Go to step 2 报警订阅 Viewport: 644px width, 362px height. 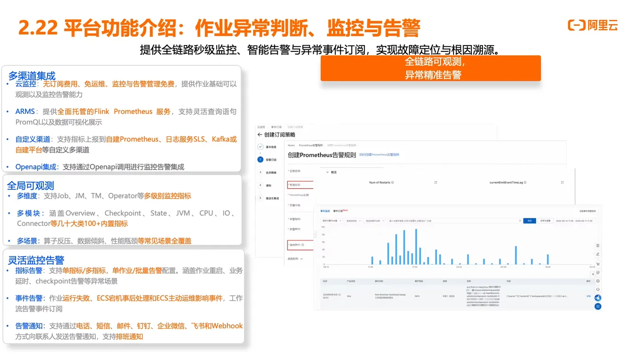pos(260,159)
